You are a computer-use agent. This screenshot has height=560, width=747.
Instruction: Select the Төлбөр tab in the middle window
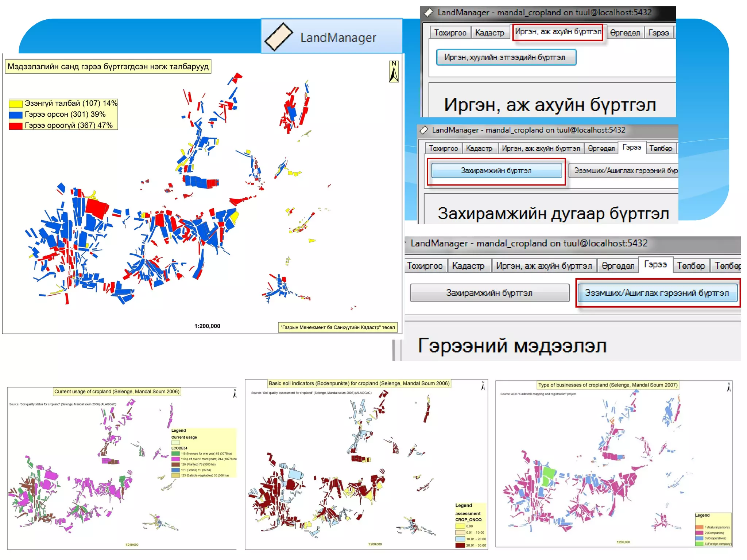click(x=661, y=148)
